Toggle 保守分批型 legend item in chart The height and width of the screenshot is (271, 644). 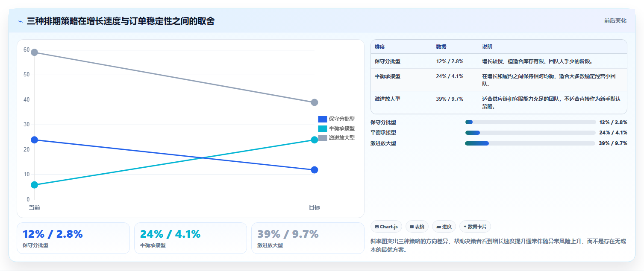pyautogui.click(x=336, y=119)
